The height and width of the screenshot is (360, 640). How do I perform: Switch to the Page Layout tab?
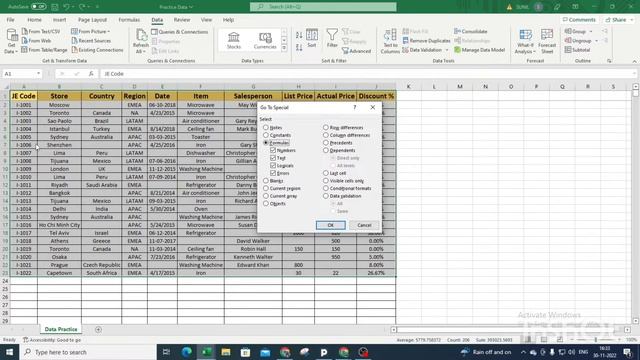pos(92,20)
